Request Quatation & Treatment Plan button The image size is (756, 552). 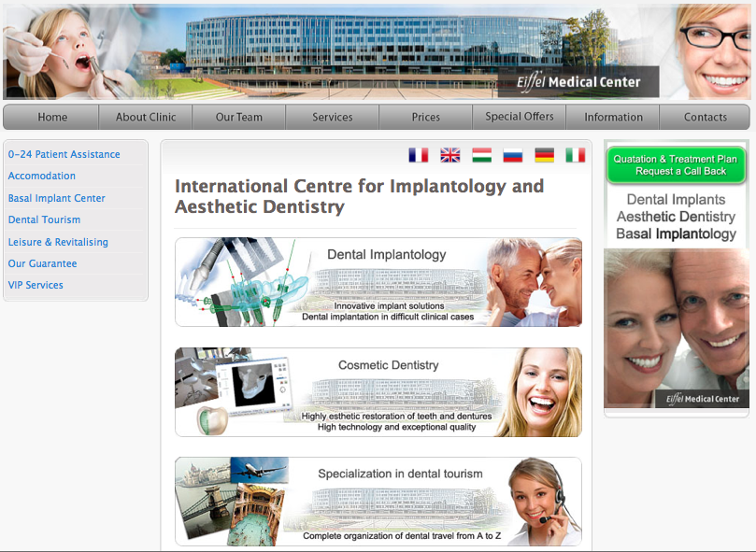(x=676, y=165)
